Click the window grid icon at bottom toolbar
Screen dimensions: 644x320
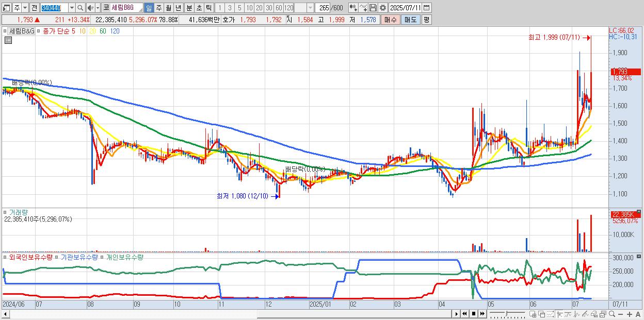click(x=533, y=314)
